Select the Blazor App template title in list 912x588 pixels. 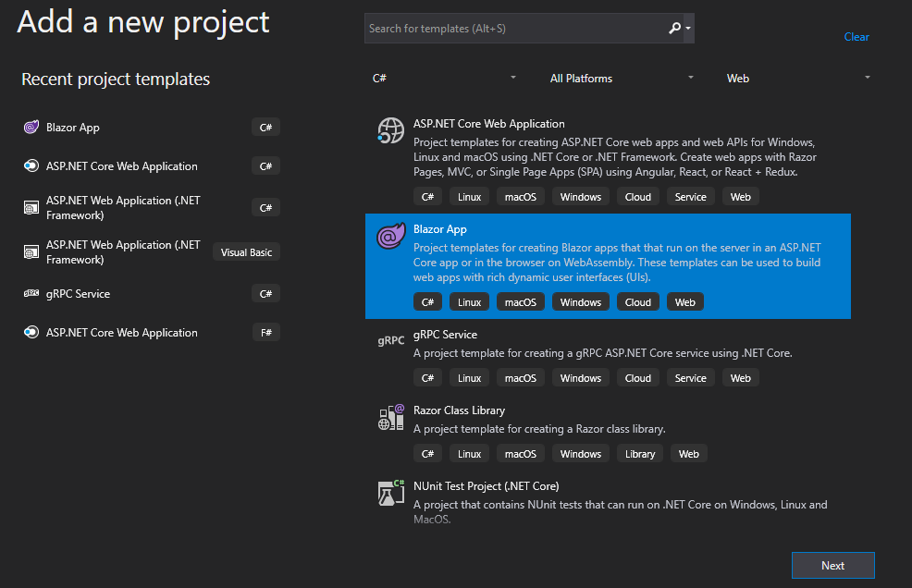coord(439,229)
